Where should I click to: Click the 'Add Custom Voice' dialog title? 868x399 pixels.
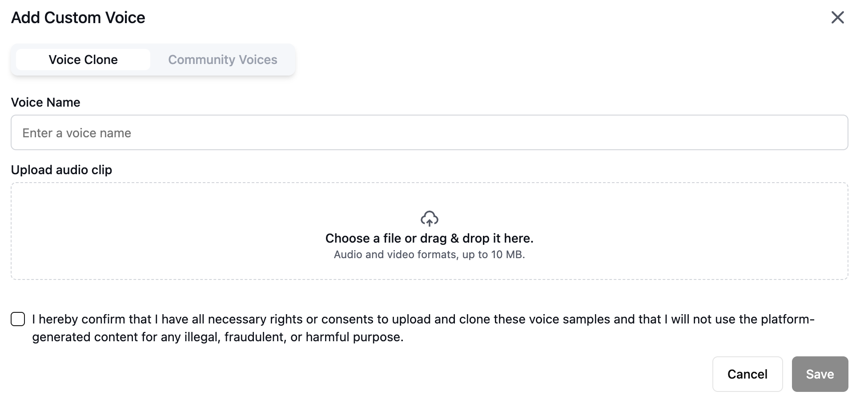tap(78, 18)
